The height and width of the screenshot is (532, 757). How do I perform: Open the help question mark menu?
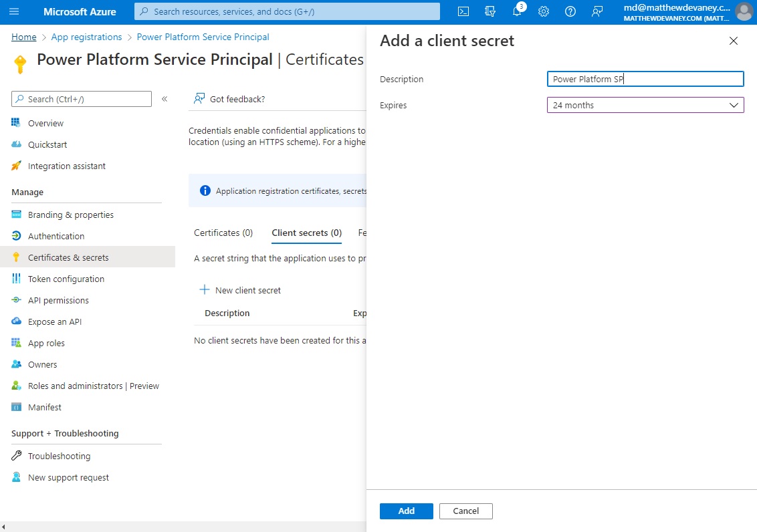(x=570, y=11)
